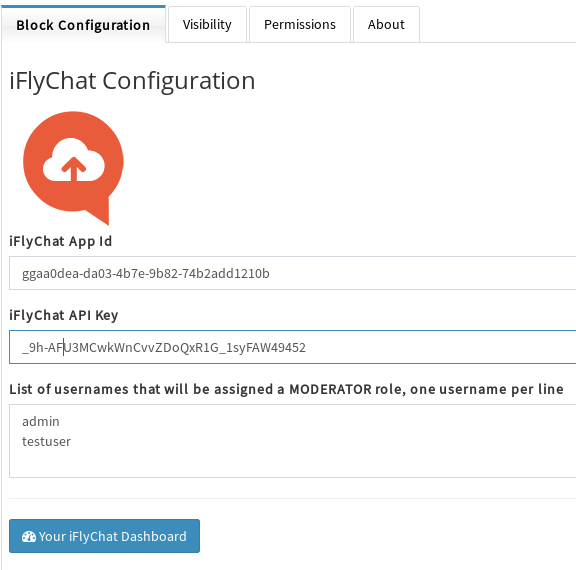Focus the iFlyChat API Key input field
Screen dimensions: 576x570
coord(292,347)
